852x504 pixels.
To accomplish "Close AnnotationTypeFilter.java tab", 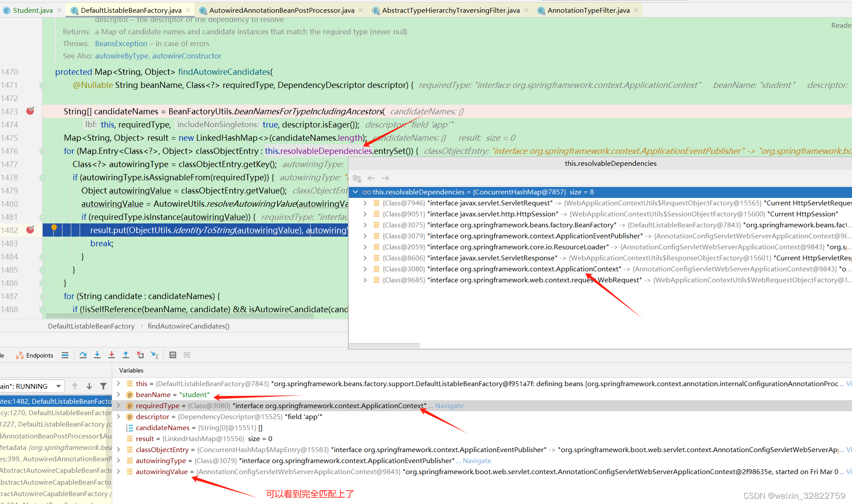I will pos(636,10).
